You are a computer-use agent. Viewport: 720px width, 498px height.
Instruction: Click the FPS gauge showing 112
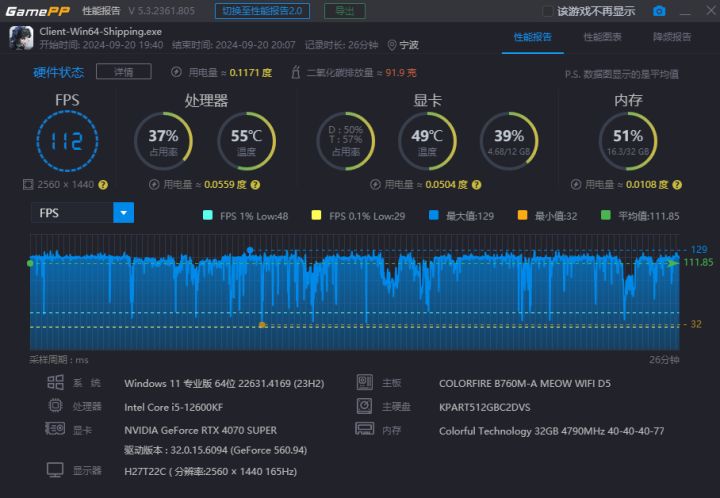click(x=67, y=141)
